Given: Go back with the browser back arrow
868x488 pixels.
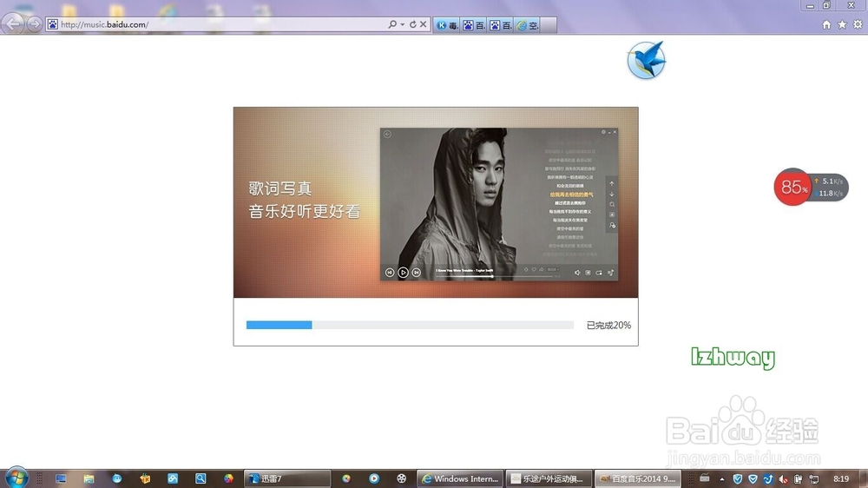Looking at the screenshot, I should pos(13,23).
